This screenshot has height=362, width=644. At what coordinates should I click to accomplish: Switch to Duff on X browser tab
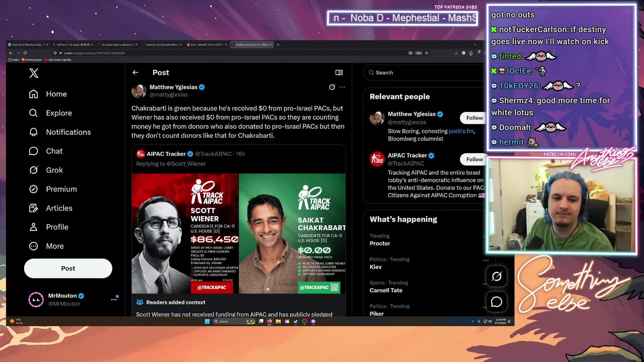tap(72, 45)
